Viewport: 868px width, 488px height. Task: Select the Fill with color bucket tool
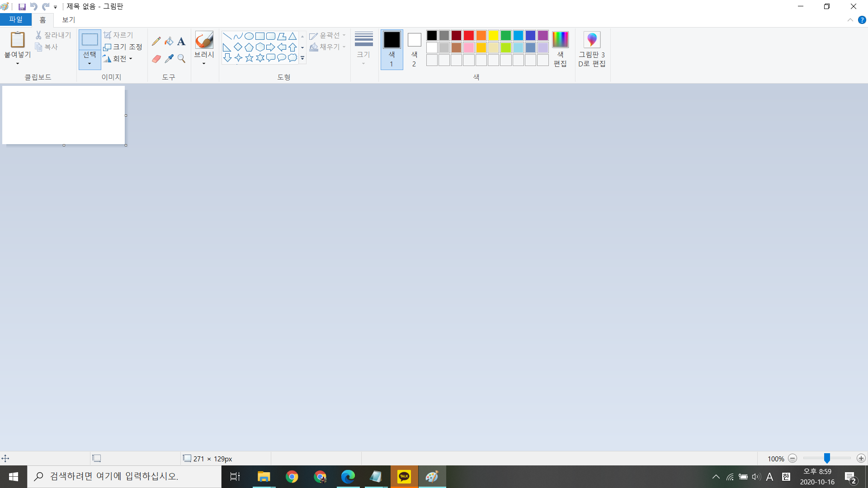click(x=169, y=42)
